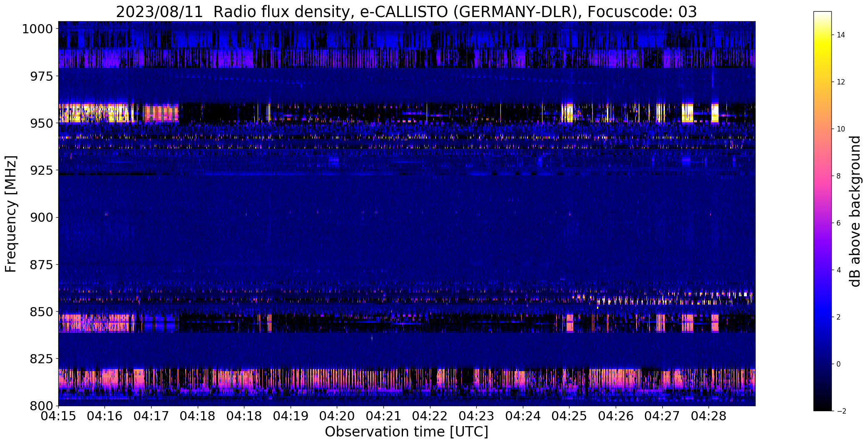Click the 04:28 time tick label
Viewport: 868px width, 444px height.
click(x=709, y=416)
